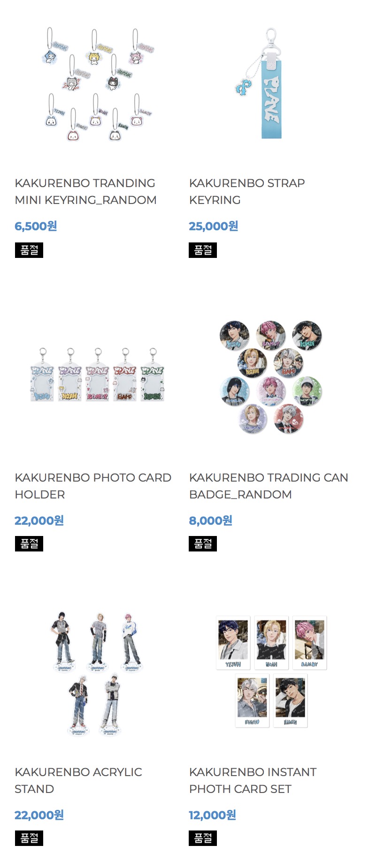Click sold-out badge under photo card holder
Viewport: 369px width, 868px height.
[x=29, y=543]
